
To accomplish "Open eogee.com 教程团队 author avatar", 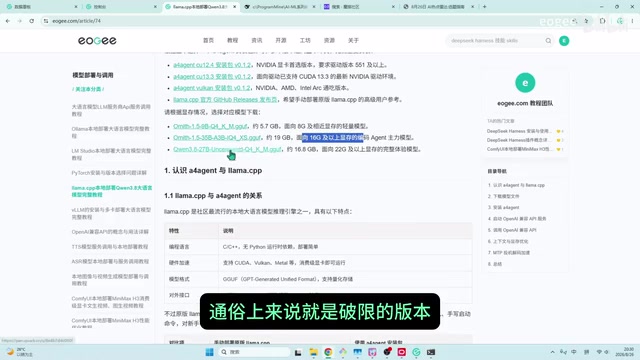I will [525, 83].
